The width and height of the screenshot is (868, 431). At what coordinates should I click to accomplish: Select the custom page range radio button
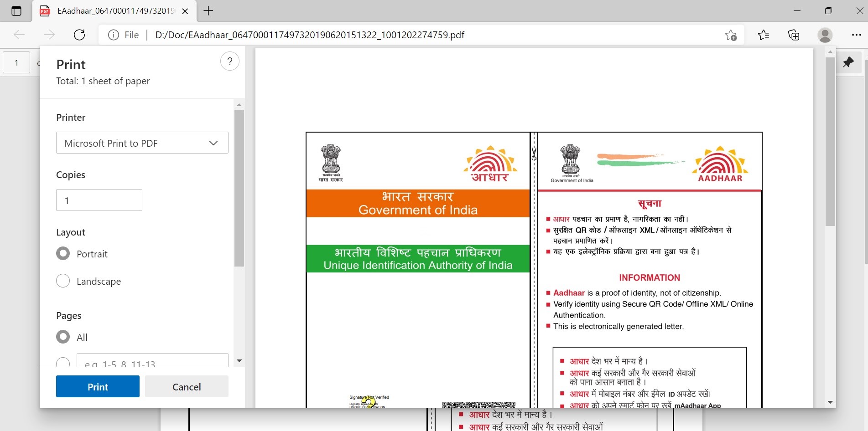coord(63,363)
